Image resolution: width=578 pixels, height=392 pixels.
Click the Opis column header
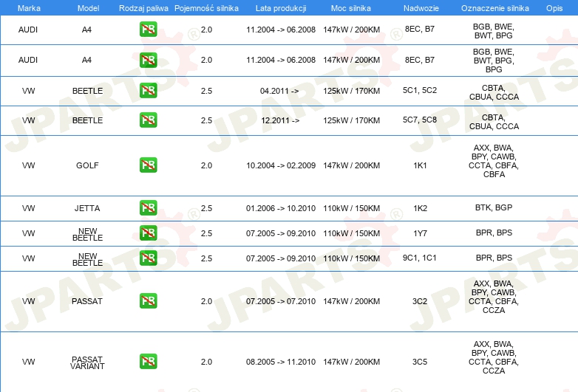point(554,8)
